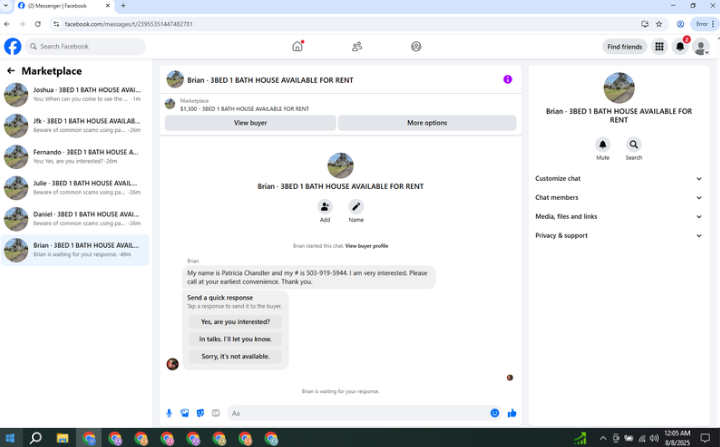
Task: Go back using Marketplace back arrow
Action: click(11, 71)
